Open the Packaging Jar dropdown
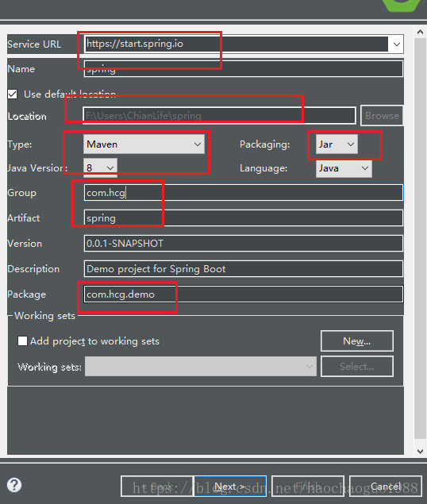This screenshot has width=427, height=504. [337, 144]
